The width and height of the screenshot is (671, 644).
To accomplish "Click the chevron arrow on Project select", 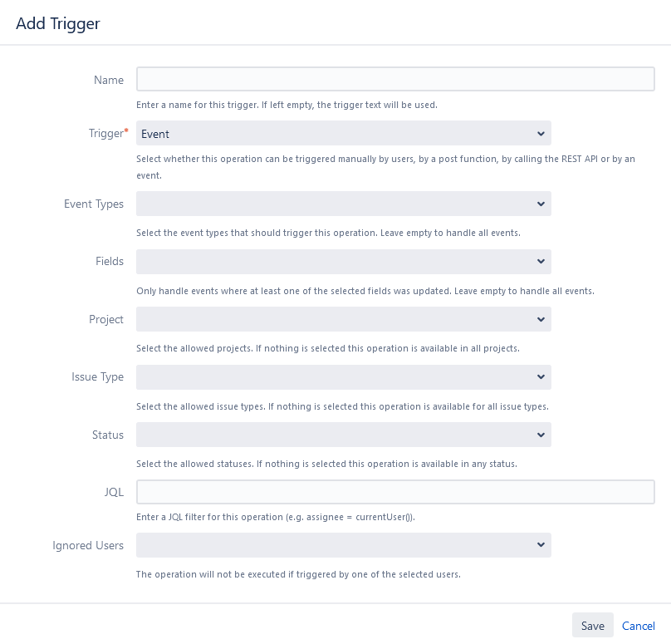I will click(x=541, y=319).
